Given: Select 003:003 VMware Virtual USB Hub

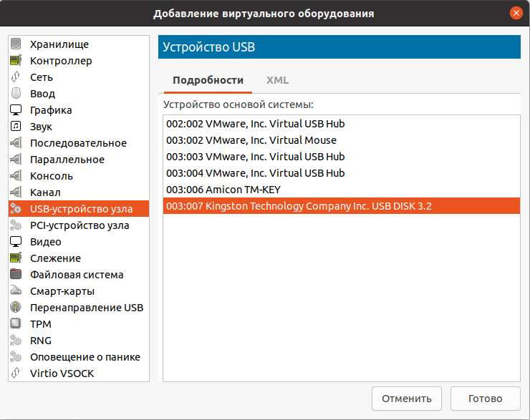Looking at the screenshot, I should point(342,157).
